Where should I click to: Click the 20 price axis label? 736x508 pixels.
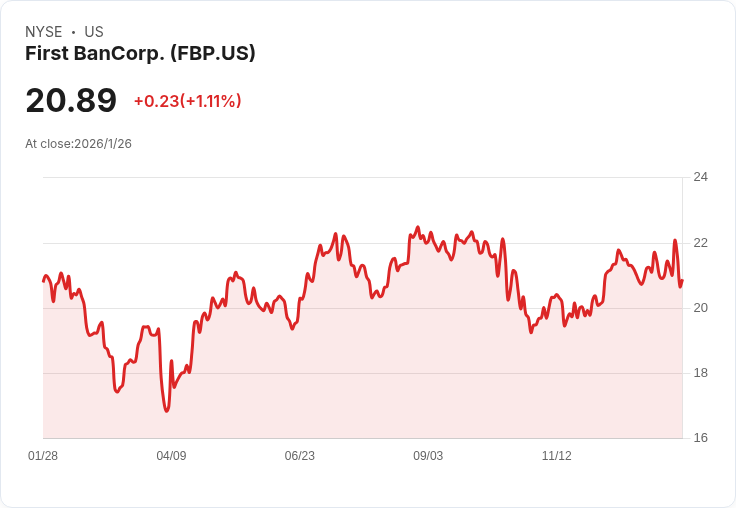click(x=700, y=308)
